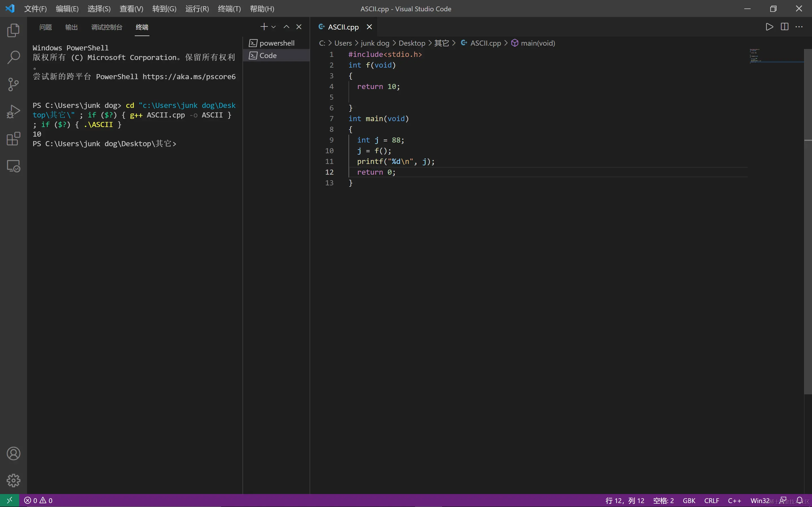The width and height of the screenshot is (812, 507).
Task: Open the Source Control view
Action: pyautogui.click(x=14, y=84)
